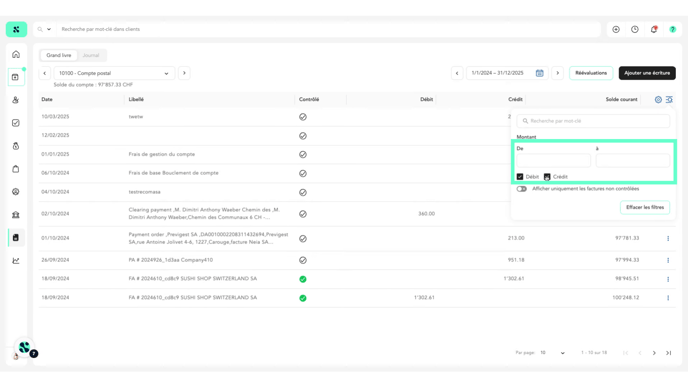
Task: Click the à amount maximum field
Action: [x=633, y=161]
